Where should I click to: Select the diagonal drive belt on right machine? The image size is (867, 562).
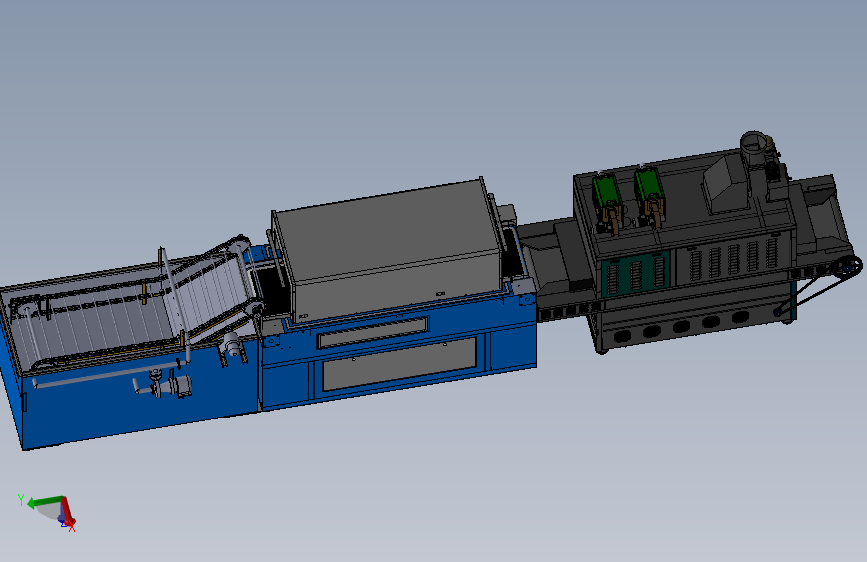tap(813, 292)
